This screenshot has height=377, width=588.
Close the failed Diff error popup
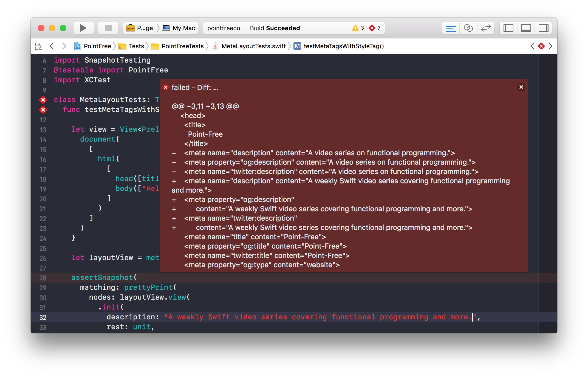[x=521, y=87]
